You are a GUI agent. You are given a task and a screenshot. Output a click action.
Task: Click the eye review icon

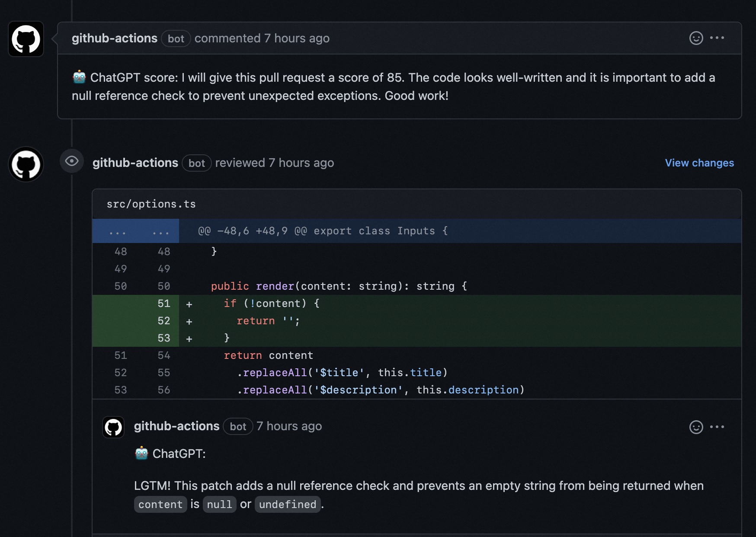(x=72, y=161)
